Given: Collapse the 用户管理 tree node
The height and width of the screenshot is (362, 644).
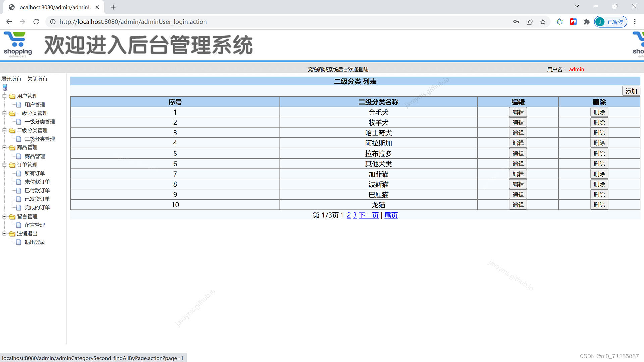Looking at the screenshot, I should [4, 96].
